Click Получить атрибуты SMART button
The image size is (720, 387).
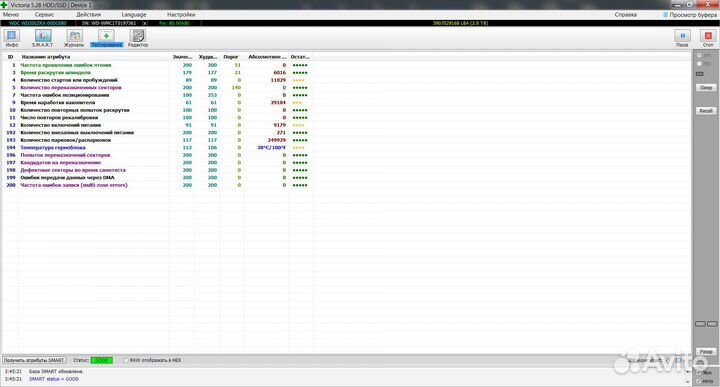point(34,360)
